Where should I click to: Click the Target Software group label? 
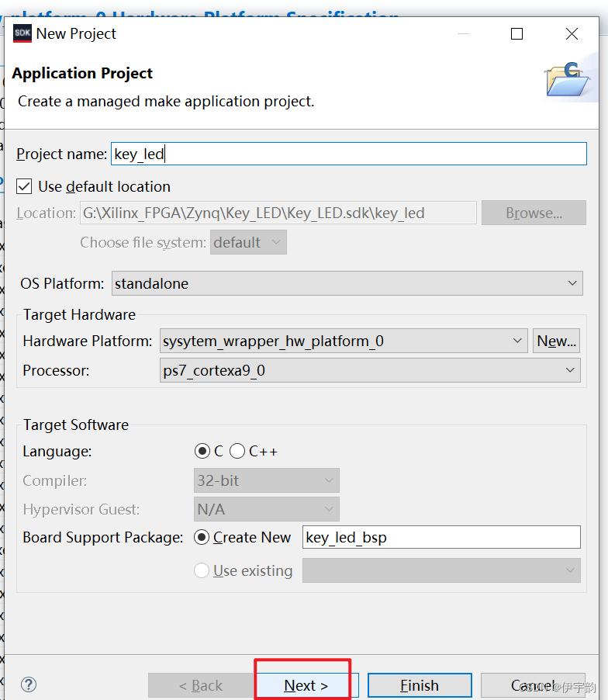[x=76, y=425]
